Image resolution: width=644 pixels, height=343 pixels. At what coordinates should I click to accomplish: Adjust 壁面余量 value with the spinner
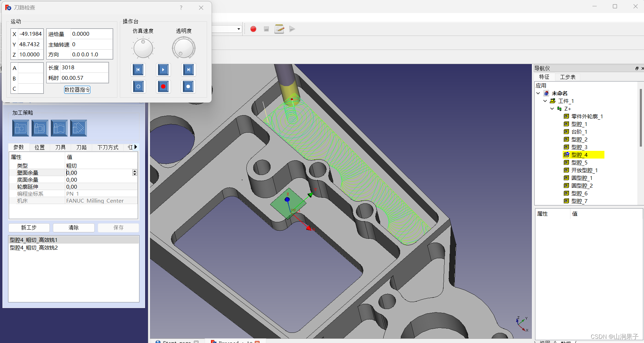[135, 173]
